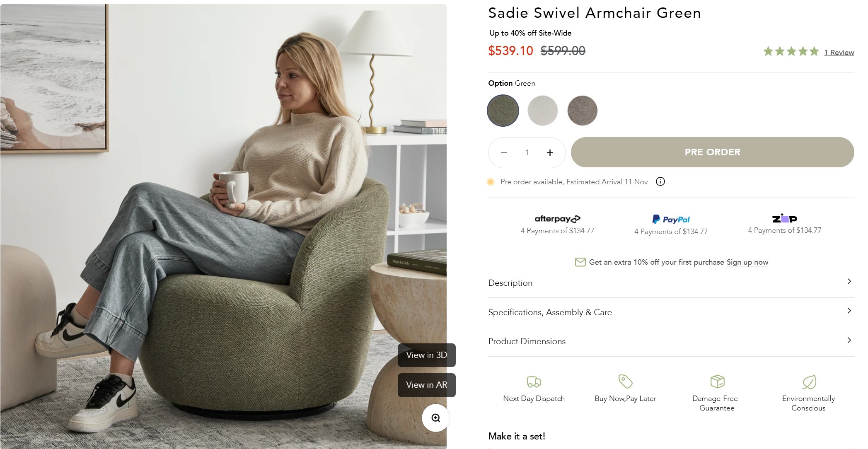Click the Next Day Dispatch truck icon
This screenshot has height=449, width=868.
point(534,381)
